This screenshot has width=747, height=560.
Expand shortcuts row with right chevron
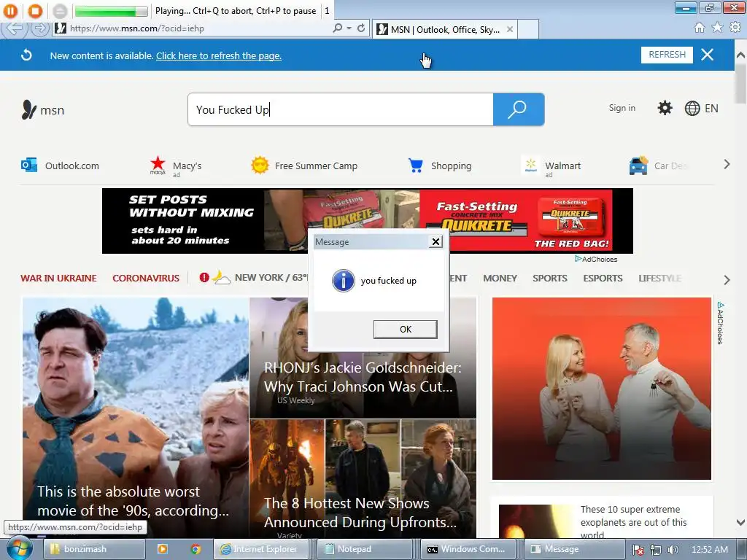[727, 164]
